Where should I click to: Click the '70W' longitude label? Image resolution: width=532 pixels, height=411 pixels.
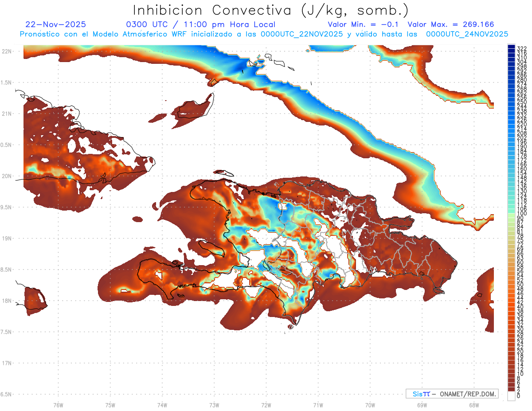(370, 404)
